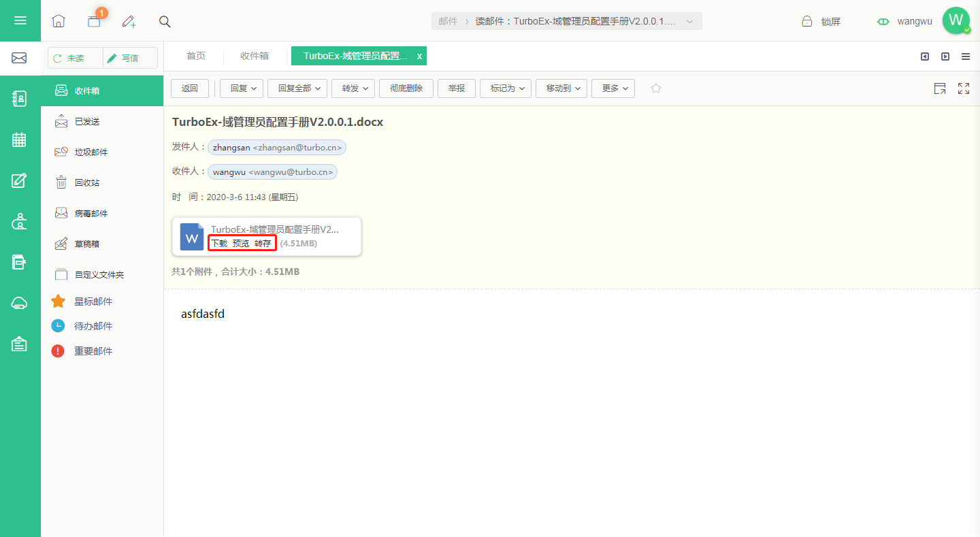
Task: Open the user search sidebar icon
Action: [x=20, y=221]
